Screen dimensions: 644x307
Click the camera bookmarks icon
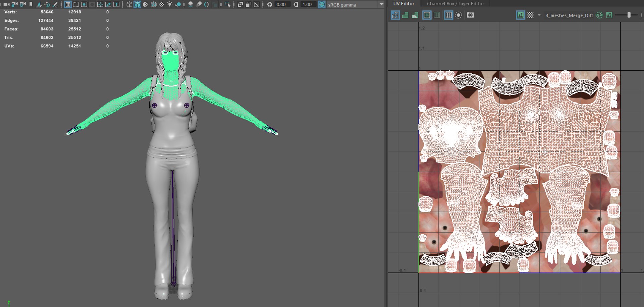tap(31, 4)
